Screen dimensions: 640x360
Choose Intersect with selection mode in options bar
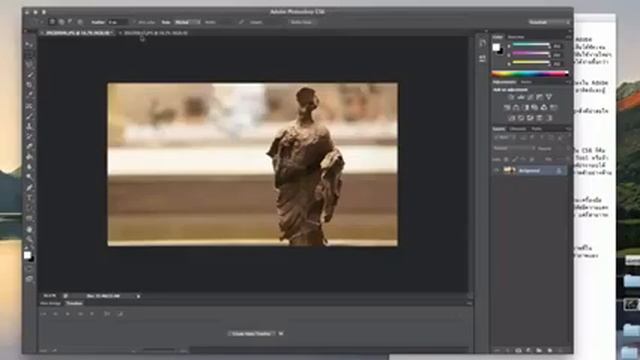pos(80,22)
